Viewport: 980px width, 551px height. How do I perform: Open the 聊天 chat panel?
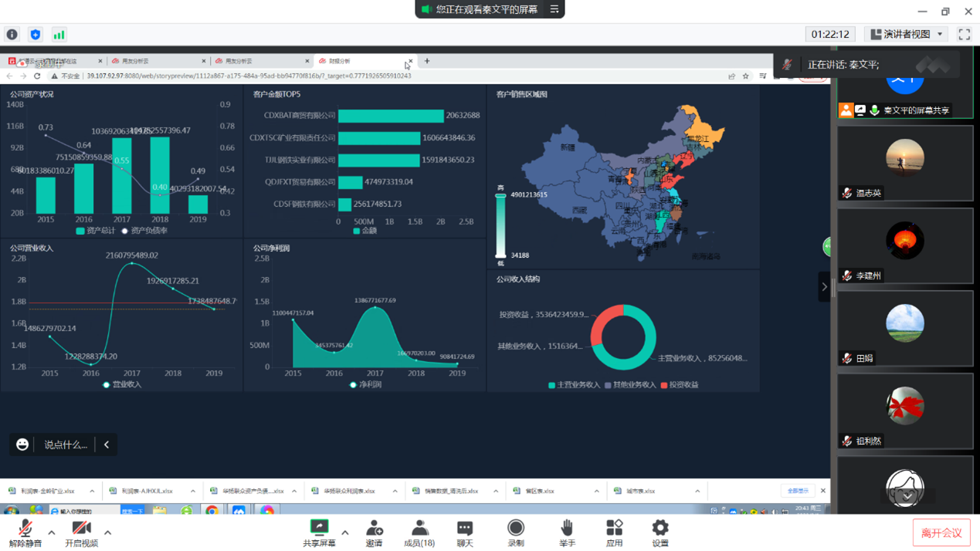[465, 533]
